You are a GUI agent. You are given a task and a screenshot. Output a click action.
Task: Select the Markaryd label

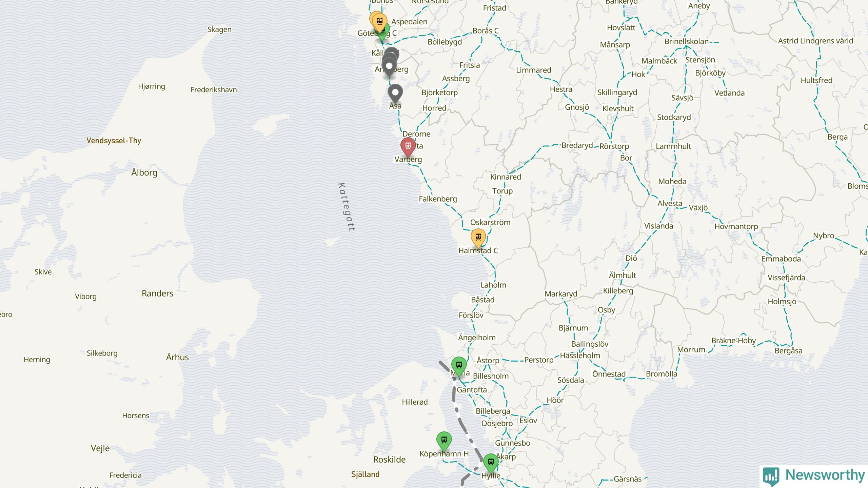click(561, 294)
